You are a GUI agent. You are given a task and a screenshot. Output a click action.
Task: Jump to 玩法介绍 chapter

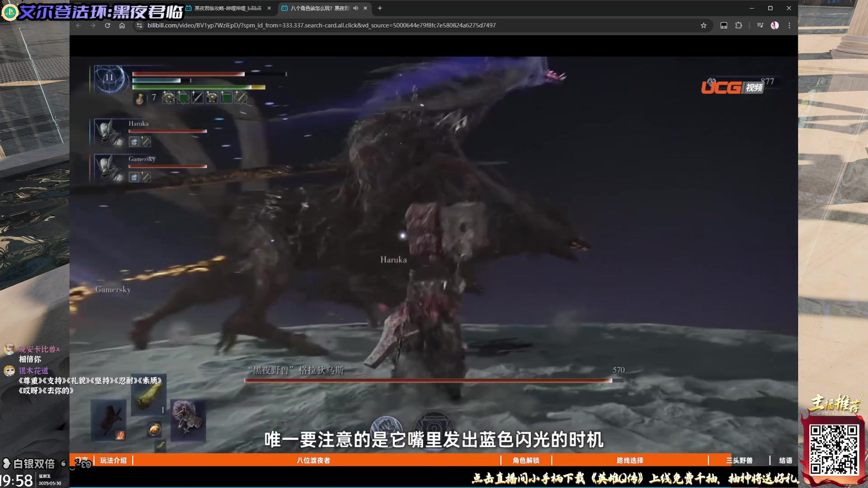point(113,460)
